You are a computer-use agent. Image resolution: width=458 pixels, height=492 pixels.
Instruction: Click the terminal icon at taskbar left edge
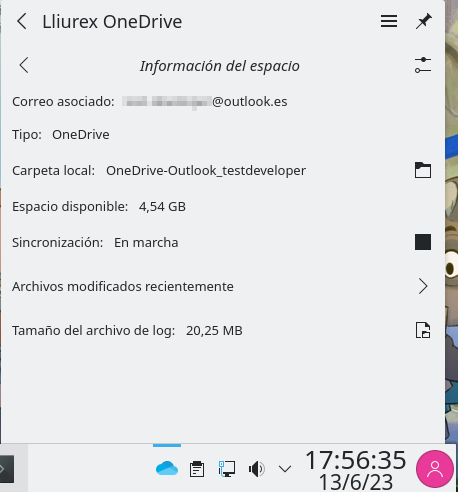[x=7, y=469]
